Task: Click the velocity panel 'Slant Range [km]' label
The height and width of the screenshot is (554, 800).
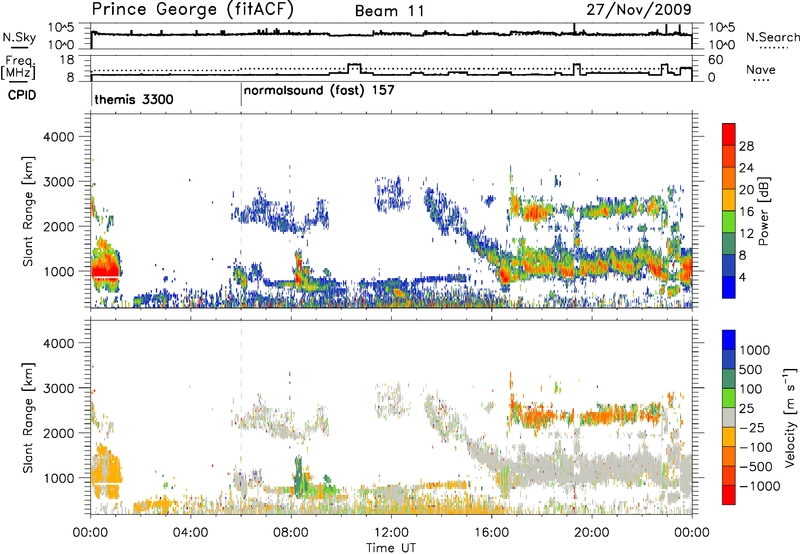Action: pyautogui.click(x=28, y=417)
